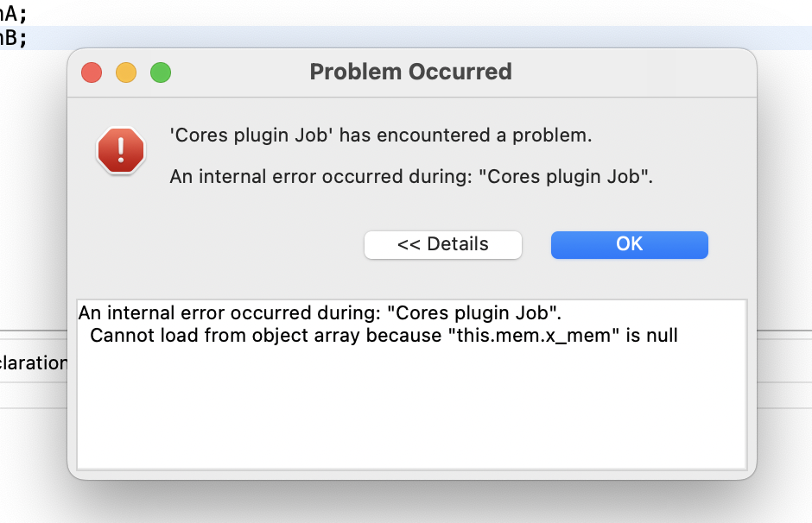Click the code line ending in A;
812x523 pixels.
click(13, 12)
